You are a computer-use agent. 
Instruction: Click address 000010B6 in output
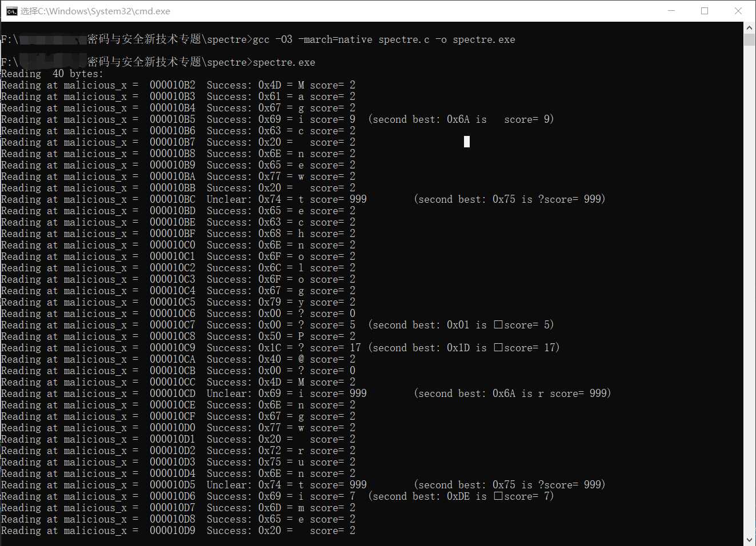tap(173, 131)
